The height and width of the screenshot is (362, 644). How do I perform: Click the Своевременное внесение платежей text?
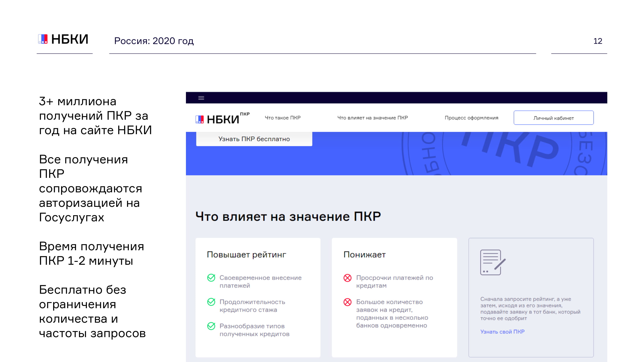[261, 282]
